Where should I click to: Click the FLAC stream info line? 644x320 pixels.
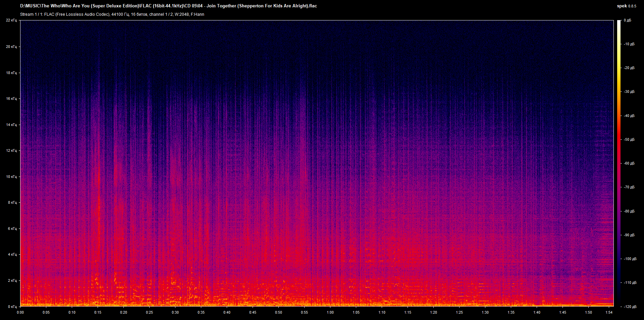point(112,14)
